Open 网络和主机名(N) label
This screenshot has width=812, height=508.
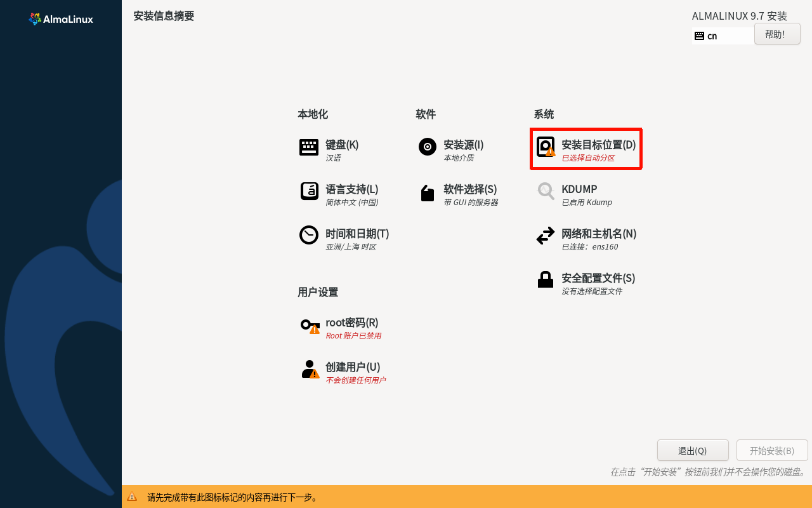pyautogui.click(x=599, y=234)
